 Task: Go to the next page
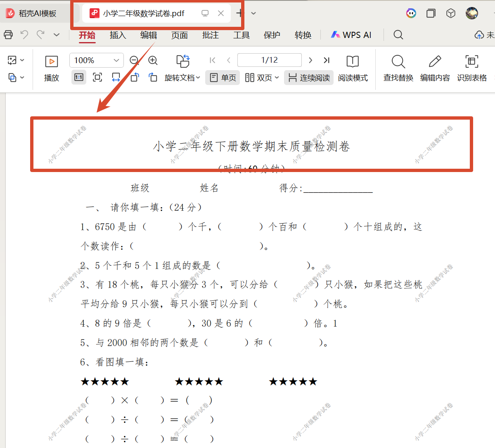click(310, 60)
